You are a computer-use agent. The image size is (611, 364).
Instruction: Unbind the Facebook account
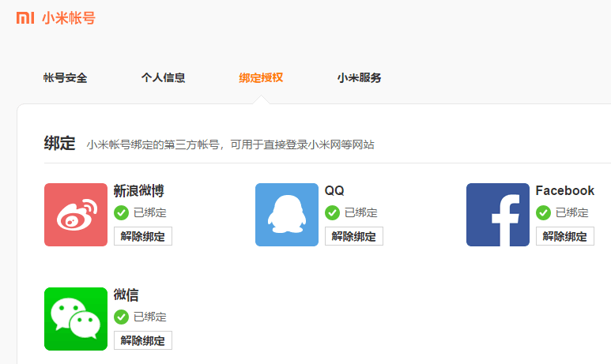tap(565, 236)
